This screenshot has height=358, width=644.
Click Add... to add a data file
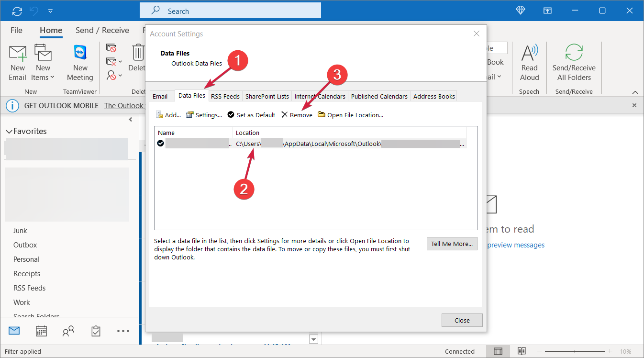click(x=168, y=115)
